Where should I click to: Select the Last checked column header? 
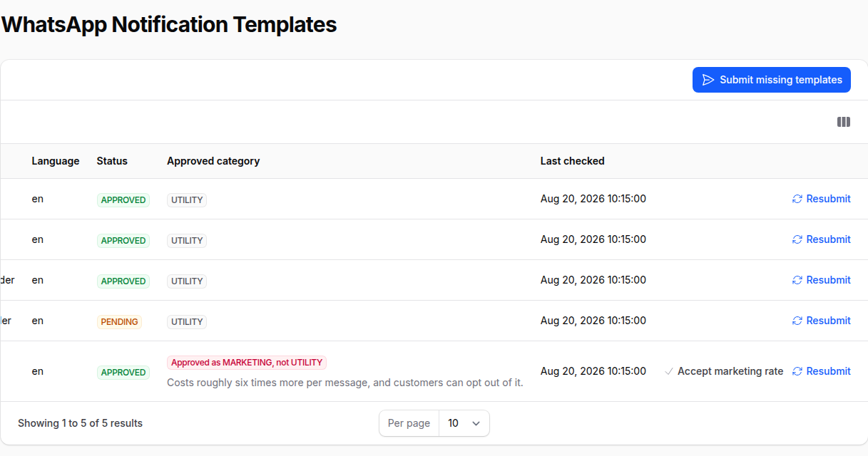pos(572,161)
